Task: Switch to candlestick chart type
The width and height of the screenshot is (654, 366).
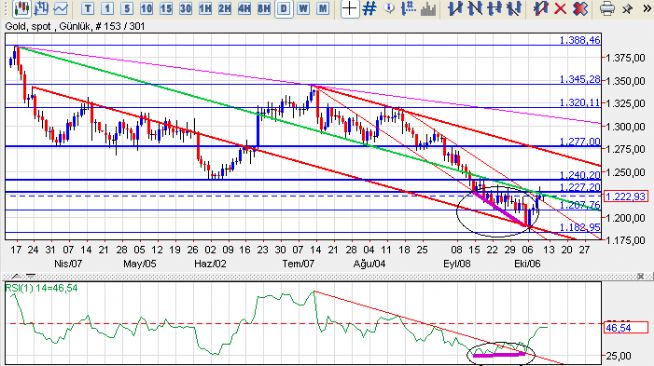Action: click(x=21, y=8)
